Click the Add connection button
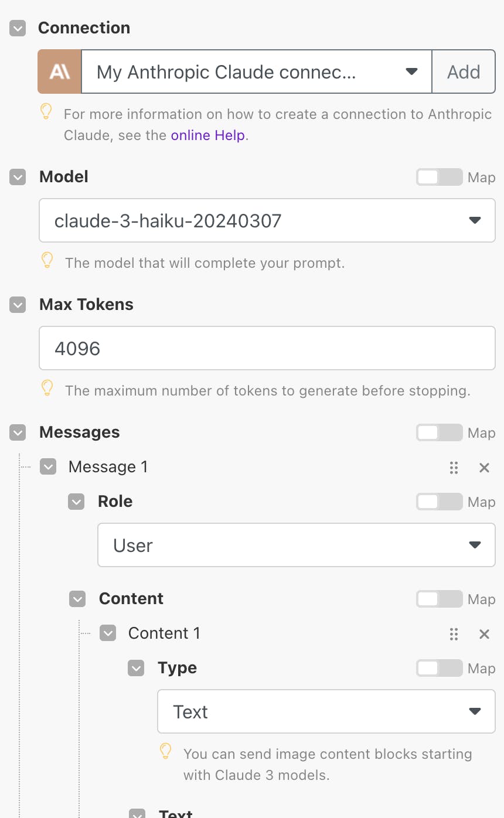504x818 pixels. pyautogui.click(x=464, y=71)
